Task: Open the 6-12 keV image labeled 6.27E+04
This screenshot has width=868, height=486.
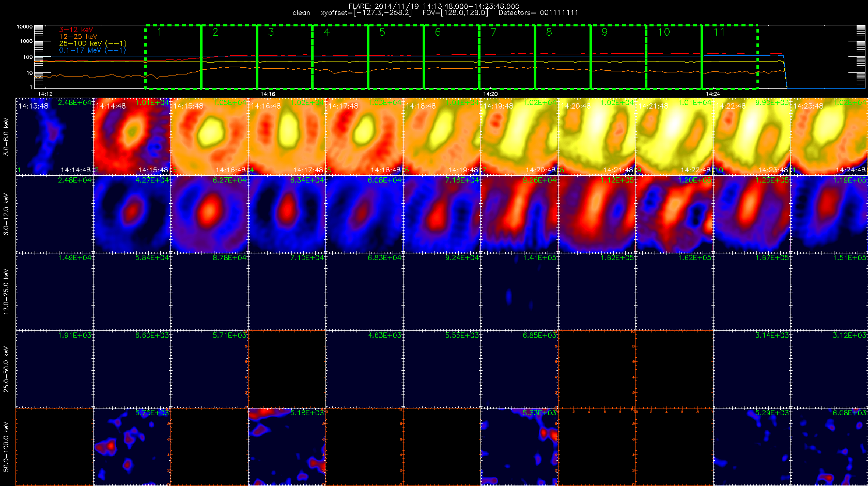Action: coord(210,214)
